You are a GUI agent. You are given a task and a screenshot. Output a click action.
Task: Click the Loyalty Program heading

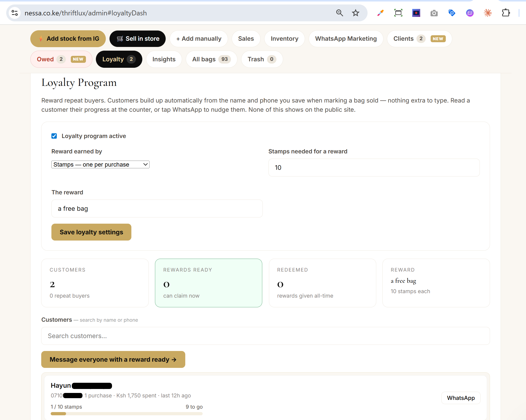79,83
